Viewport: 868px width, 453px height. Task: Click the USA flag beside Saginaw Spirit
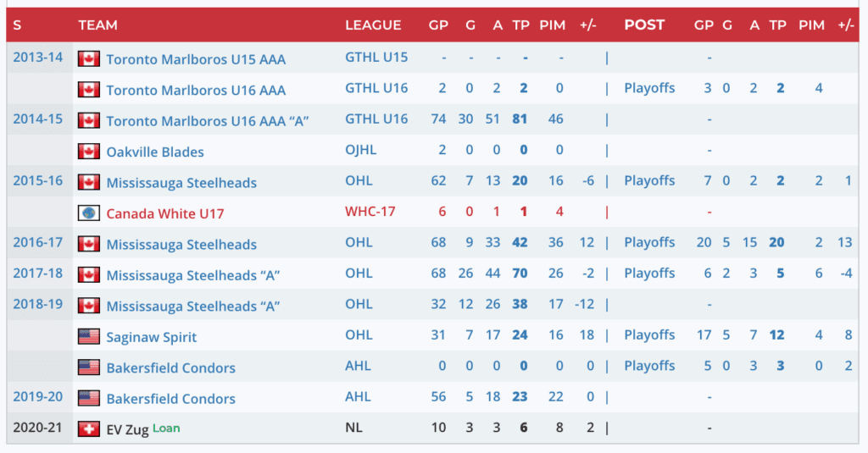[89, 337]
